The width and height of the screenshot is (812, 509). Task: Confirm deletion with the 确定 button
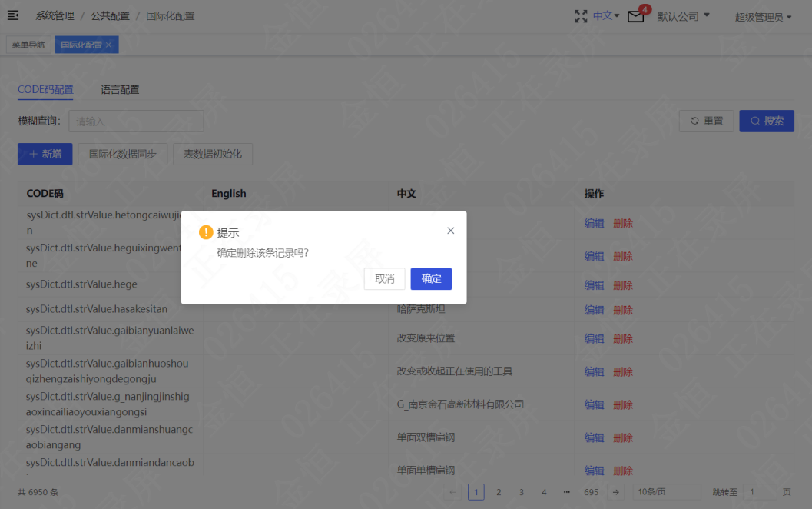click(431, 279)
